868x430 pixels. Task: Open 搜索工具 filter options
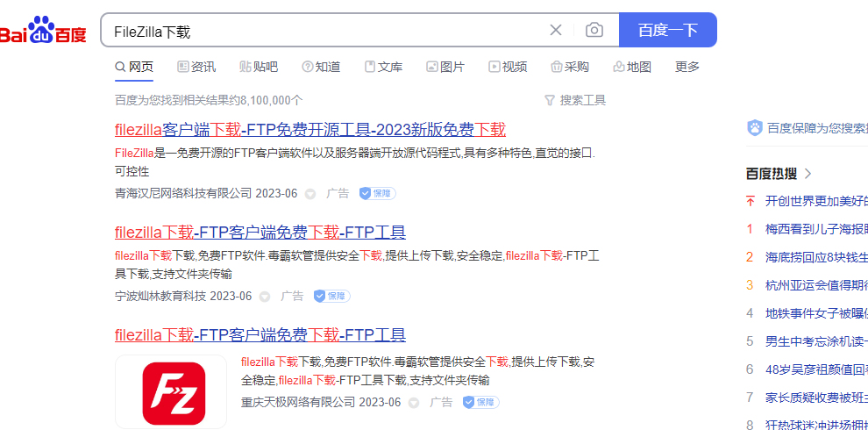tap(575, 100)
